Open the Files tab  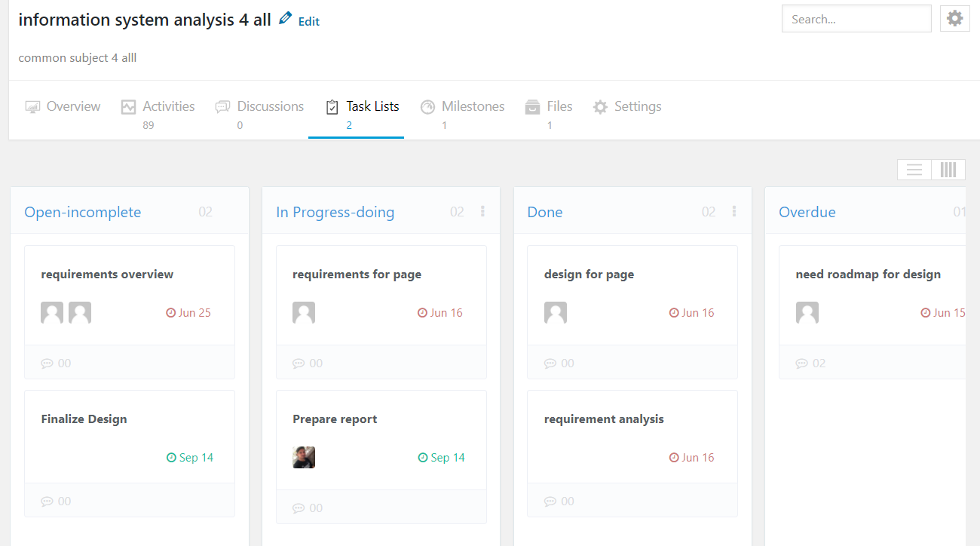[549, 115]
